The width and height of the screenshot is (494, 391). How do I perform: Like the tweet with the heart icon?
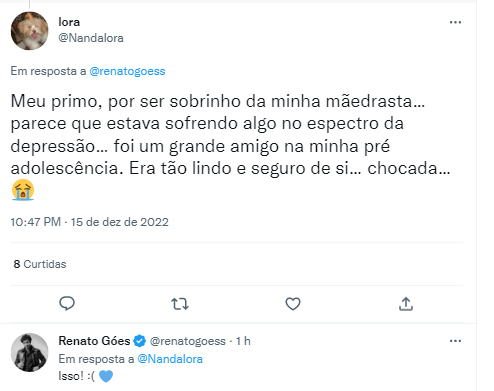tap(293, 304)
